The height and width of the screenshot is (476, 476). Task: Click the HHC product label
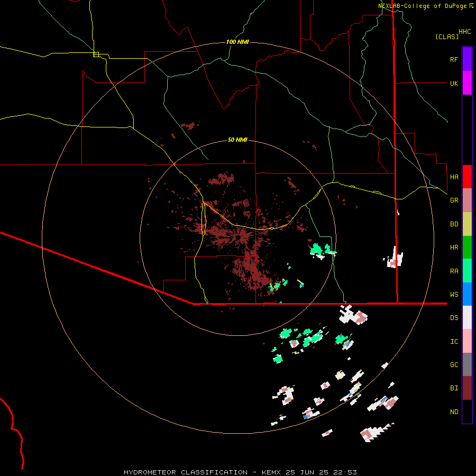click(464, 32)
